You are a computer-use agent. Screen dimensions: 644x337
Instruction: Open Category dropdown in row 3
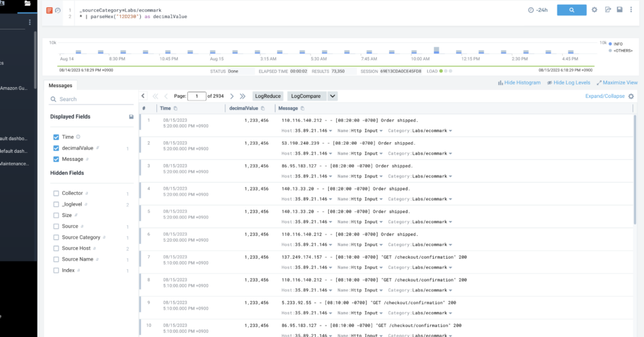(451, 176)
